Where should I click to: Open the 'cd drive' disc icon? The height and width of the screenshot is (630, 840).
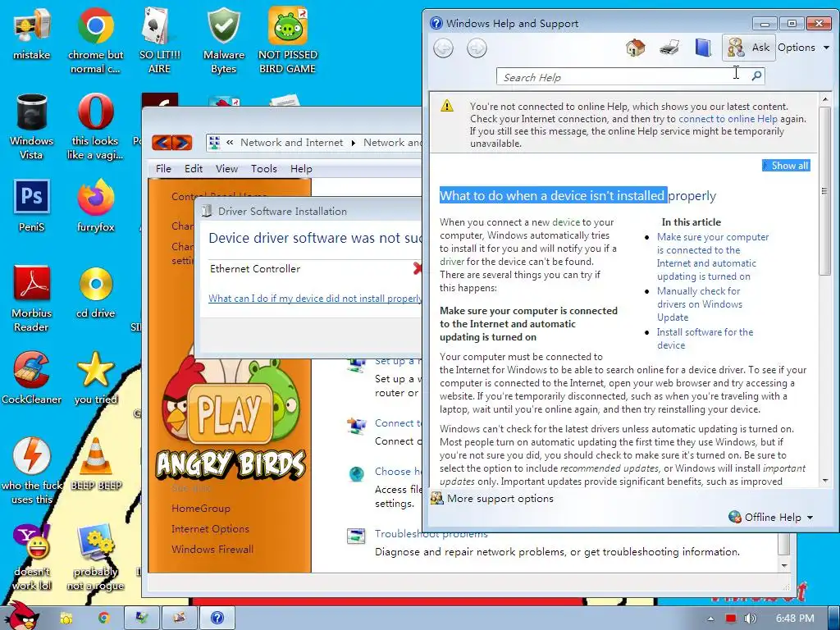coord(95,292)
